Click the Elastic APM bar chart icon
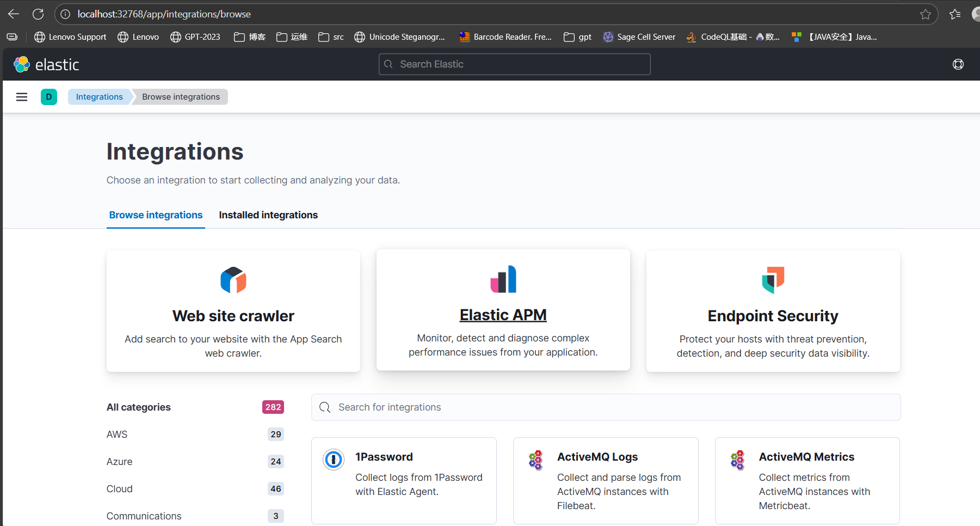Screen dimensions: 980x526 (x=503, y=279)
